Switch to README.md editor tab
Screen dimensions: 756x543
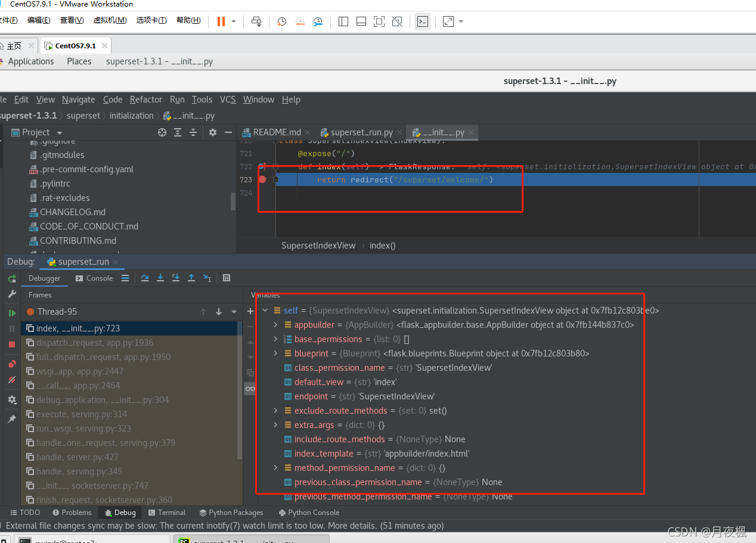tap(276, 132)
